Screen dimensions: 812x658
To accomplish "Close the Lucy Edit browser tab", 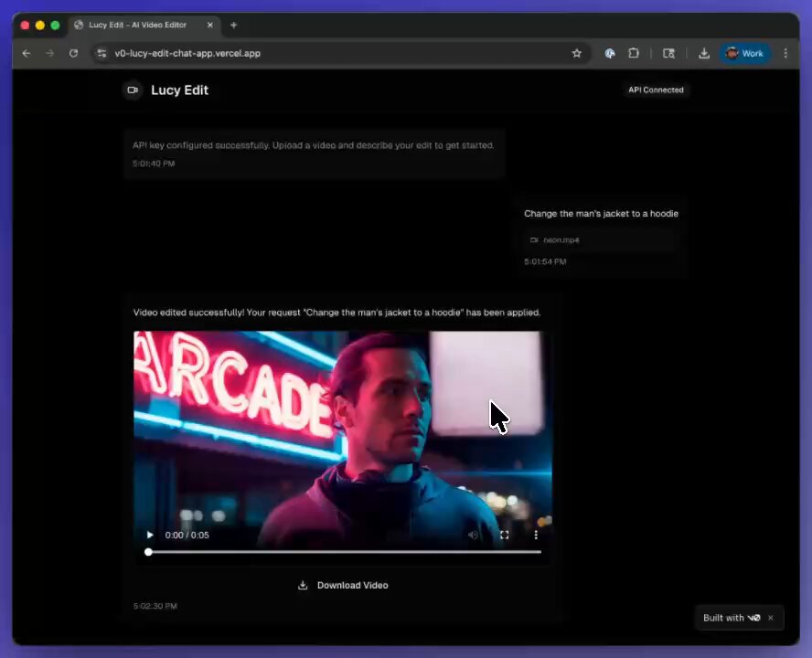I will tap(209, 25).
